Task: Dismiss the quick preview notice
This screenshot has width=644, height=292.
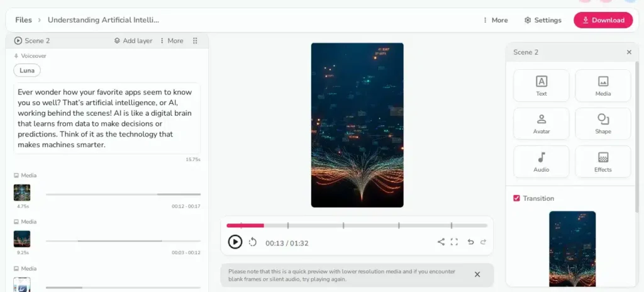Action: pos(477,274)
